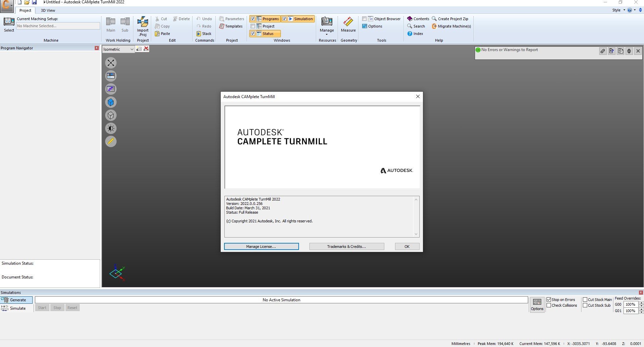
Task: Close the Simulations panel
Action: click(641, 293)
